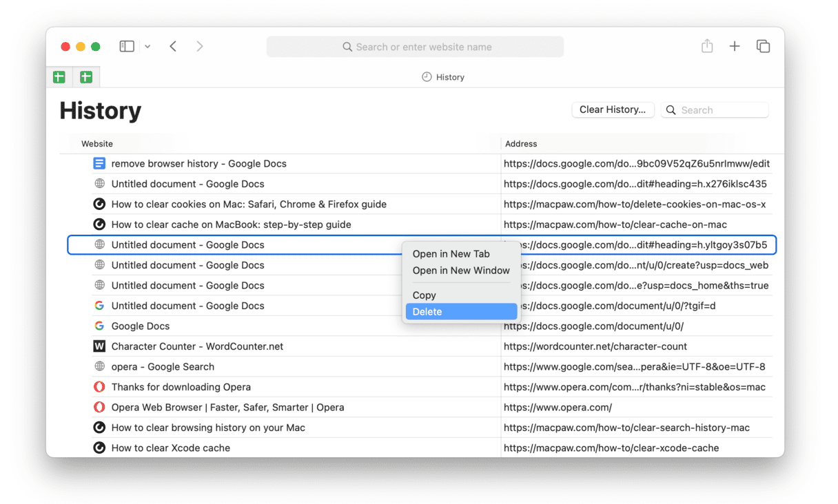Select Copy in the context menu

[425, 295]
